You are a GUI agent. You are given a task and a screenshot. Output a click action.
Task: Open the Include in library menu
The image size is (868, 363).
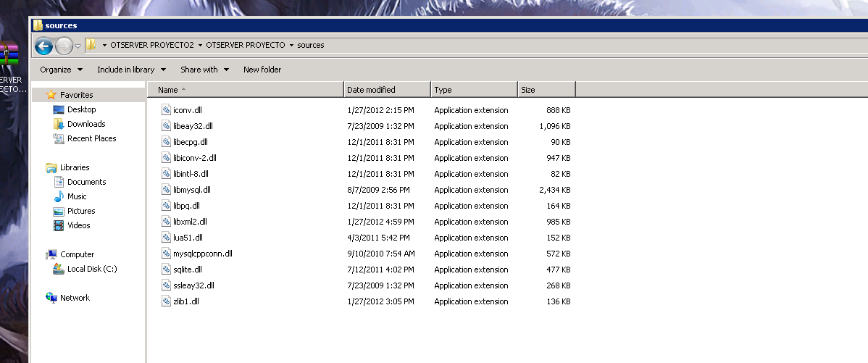click(x=132, y=70)
